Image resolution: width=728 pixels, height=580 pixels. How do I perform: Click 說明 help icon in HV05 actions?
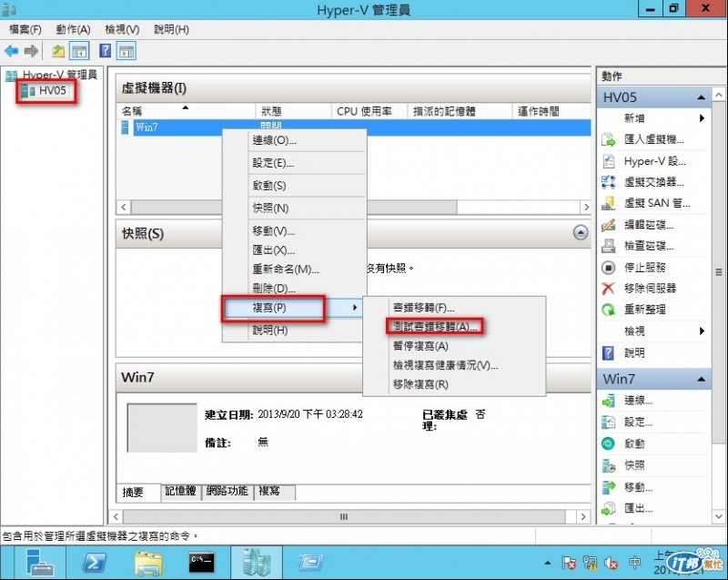tap(608, 353)
